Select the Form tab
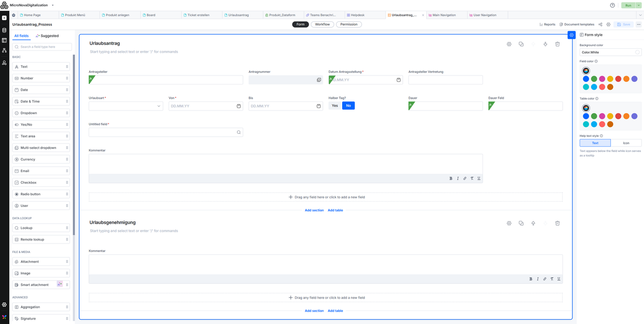Screen dimensions: 644x324 pyautogui.click(x=301, y=25)
